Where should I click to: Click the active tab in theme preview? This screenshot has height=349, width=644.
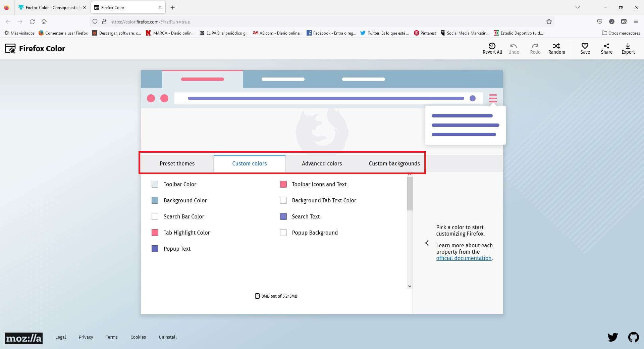point(203,79)
